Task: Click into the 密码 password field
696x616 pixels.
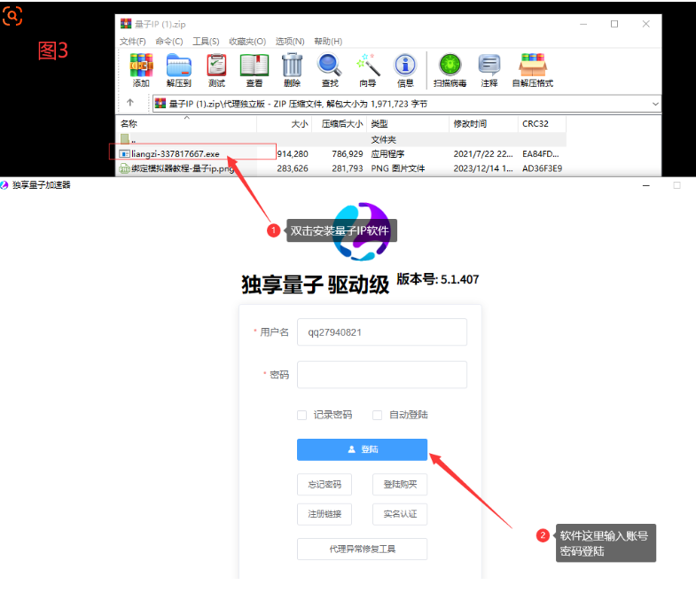Action: (381, 375)
